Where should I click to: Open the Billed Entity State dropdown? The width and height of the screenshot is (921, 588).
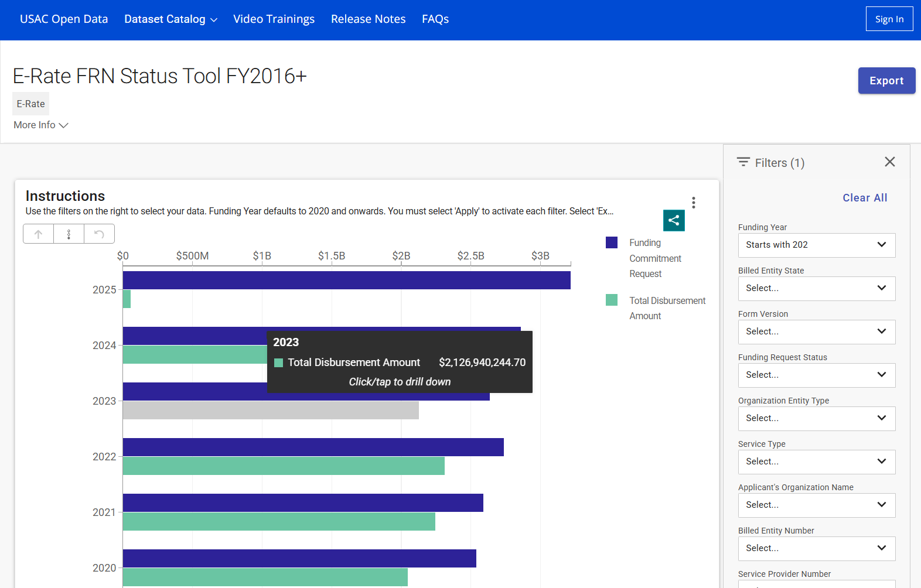[816, 288]
